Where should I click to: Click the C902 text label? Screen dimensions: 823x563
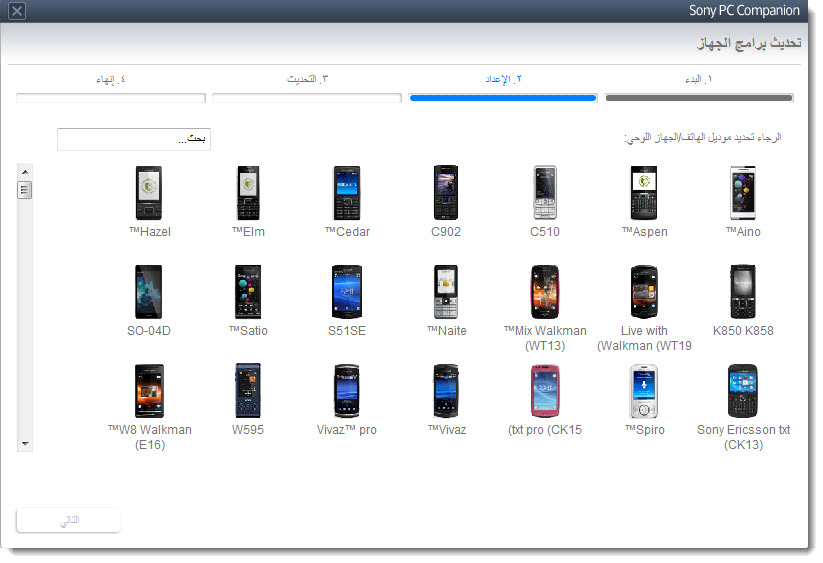click(446, 231)
